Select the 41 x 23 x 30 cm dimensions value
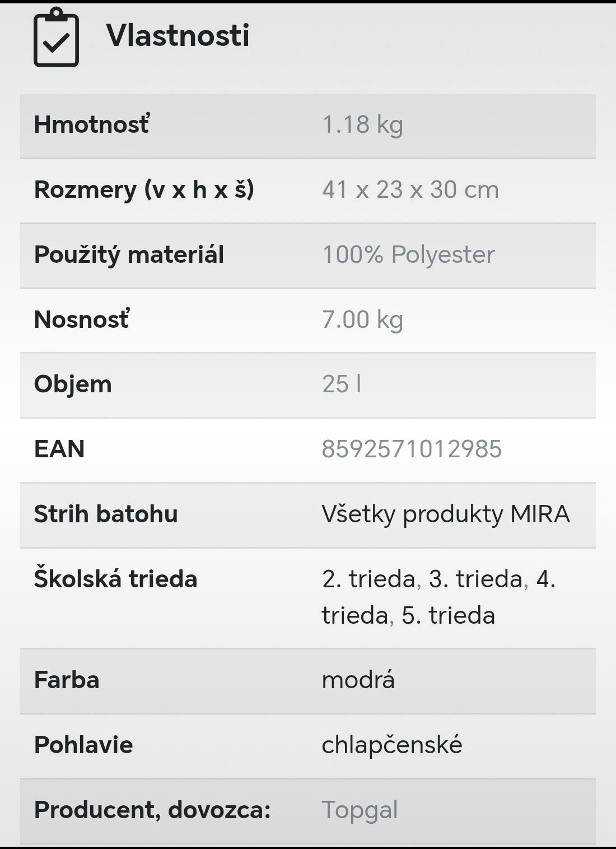Image resolution: width=616 pixels, height=849 pixels. tap(410, 189)
